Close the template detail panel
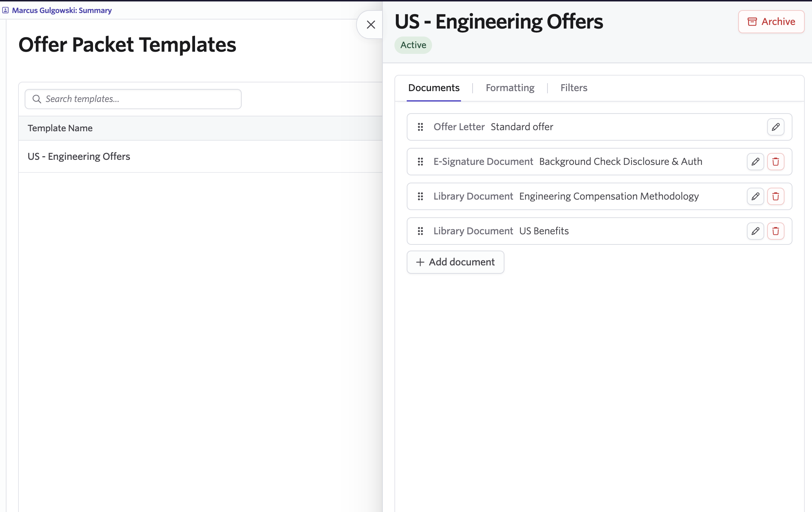 click(x=371, y=25)
